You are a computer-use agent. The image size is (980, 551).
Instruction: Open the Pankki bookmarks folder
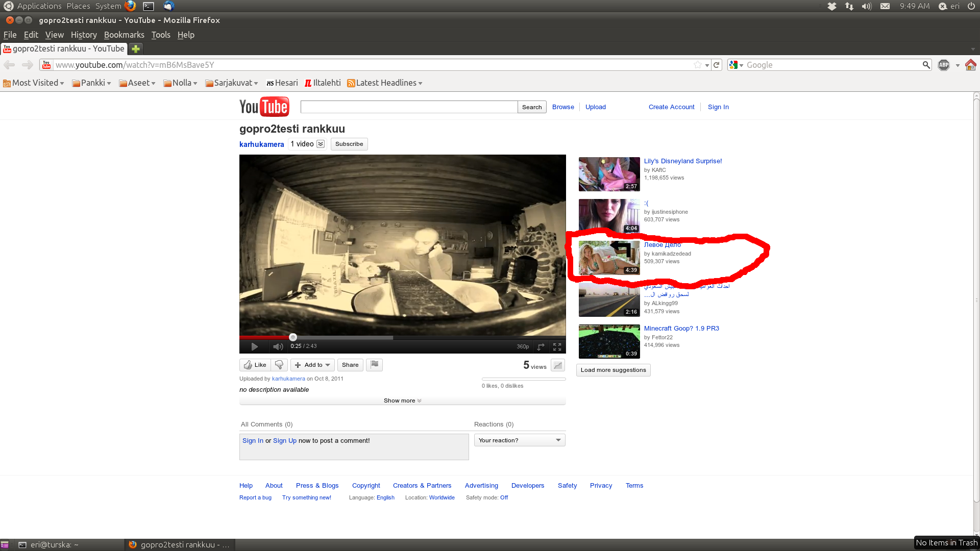pyautogui.click(x=92, y=83)
